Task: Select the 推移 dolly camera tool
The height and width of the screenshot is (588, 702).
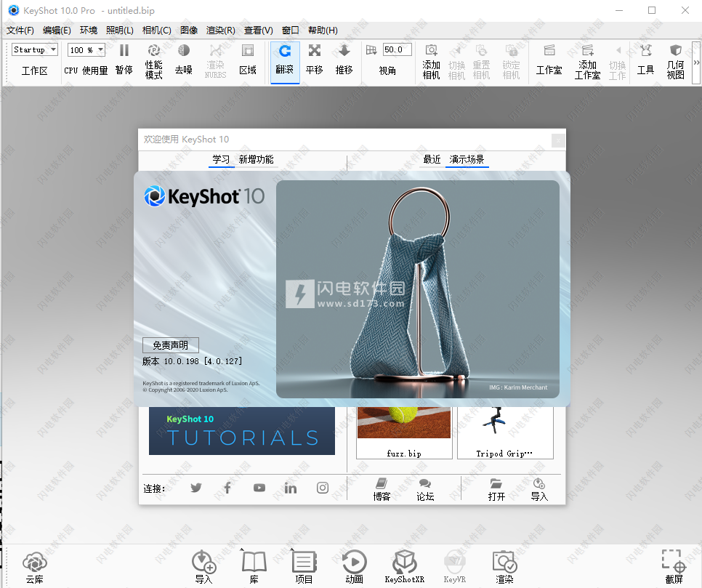Action: [344, 60]
